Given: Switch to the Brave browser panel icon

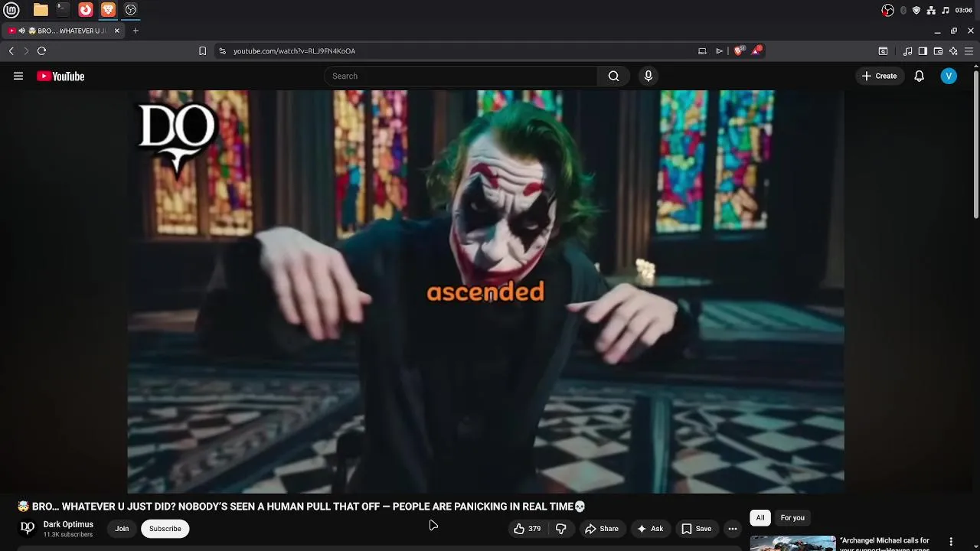Looking at the screenshot, I should pyautogui.click(x=108, y=10).
